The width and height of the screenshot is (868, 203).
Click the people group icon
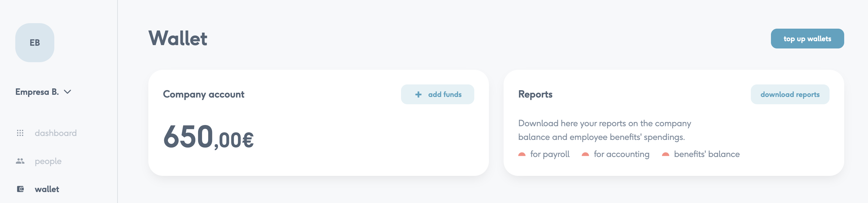point(20,161)
